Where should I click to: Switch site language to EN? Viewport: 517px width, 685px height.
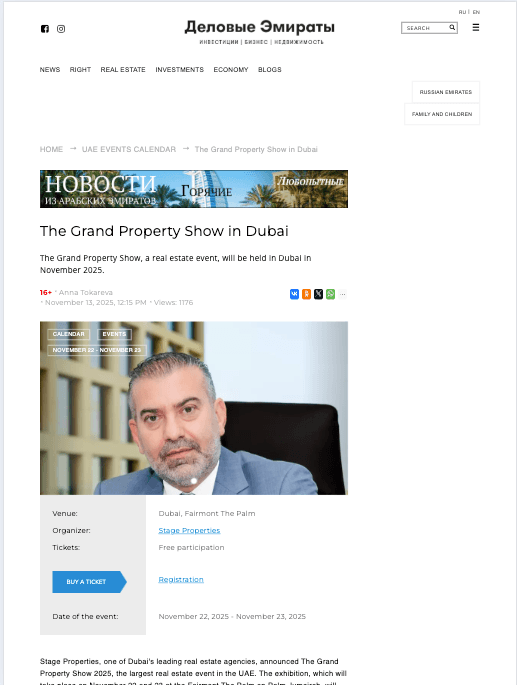(476, 12)
